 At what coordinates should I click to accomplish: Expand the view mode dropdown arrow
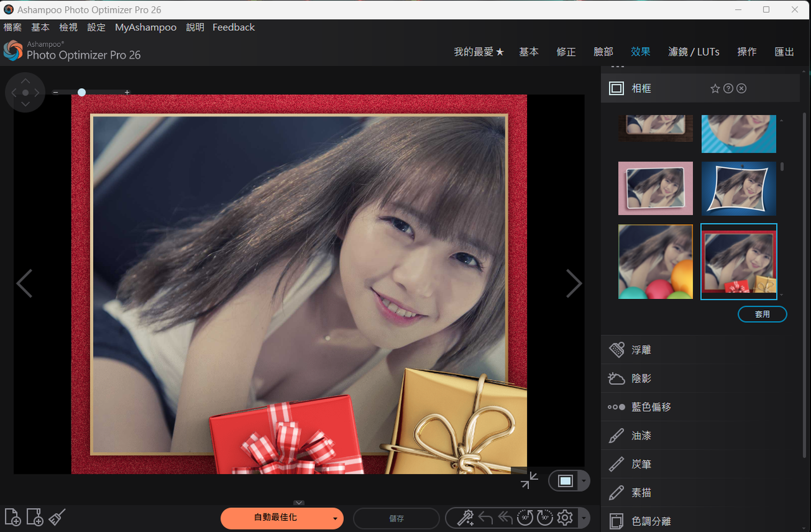584,481
